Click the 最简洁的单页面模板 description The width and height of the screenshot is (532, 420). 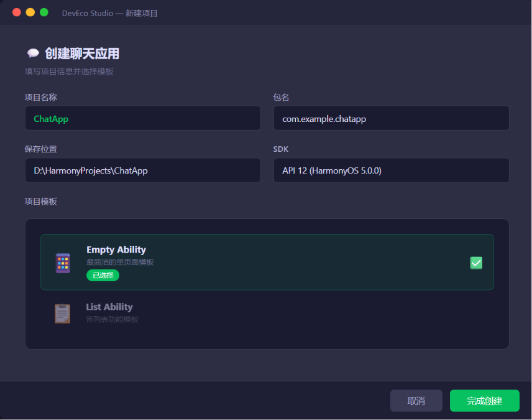(x=120, y=262)
